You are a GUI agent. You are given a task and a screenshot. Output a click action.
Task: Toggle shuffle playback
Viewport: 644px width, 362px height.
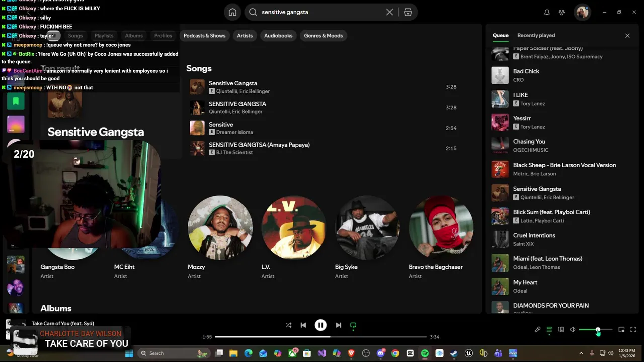[288, 325]
